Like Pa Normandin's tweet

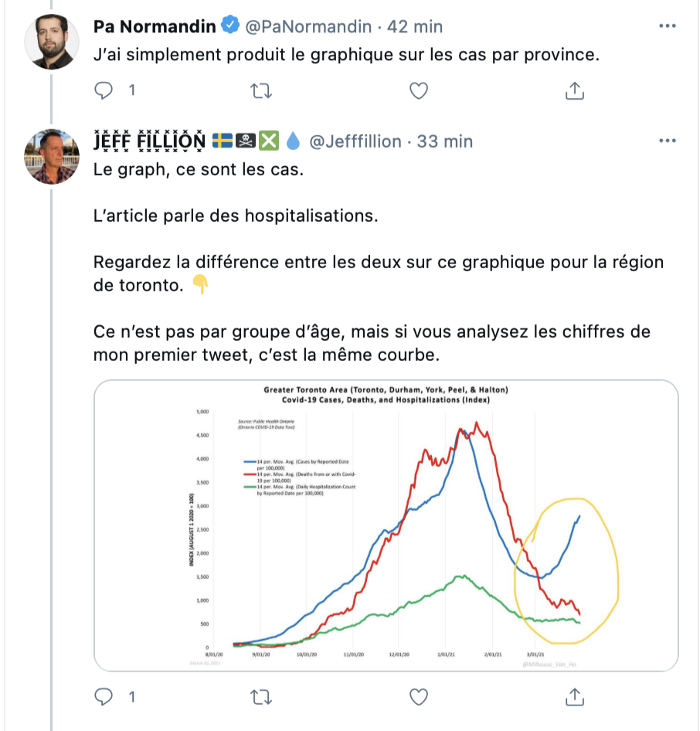point(419,90)
